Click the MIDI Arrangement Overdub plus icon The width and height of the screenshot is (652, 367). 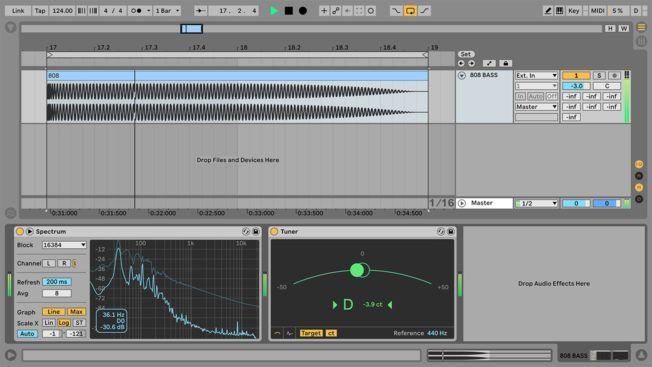pyautogui.click(x=324, y=11)
